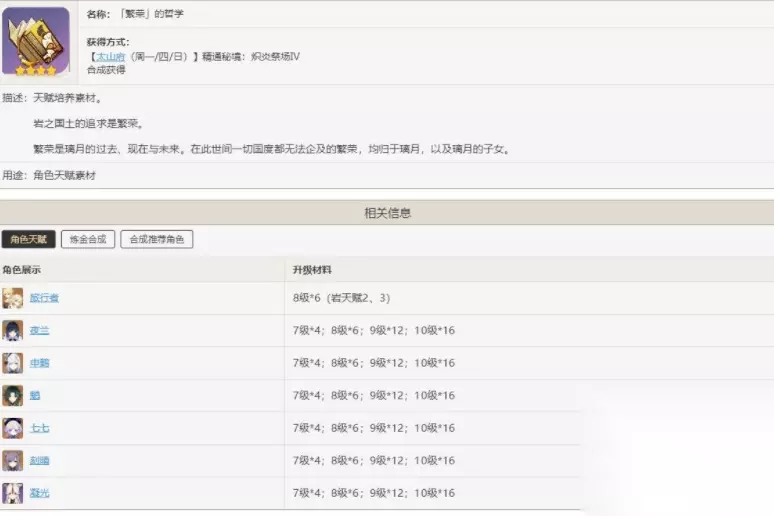Click the 用途:角色天赋素材 line

point(49,175)
